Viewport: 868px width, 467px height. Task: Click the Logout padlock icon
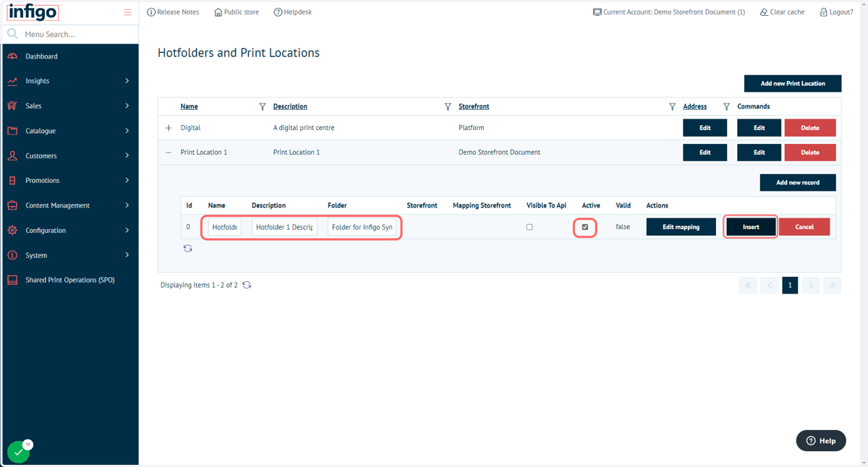tap(823, 12)
